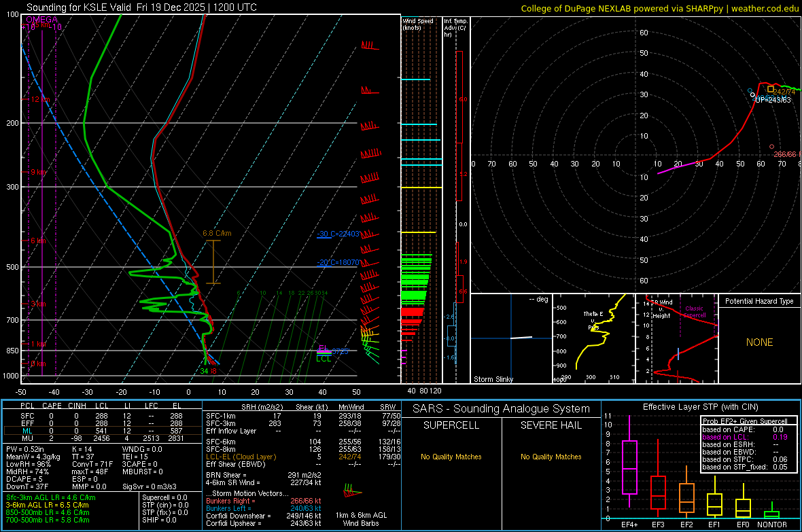Click the Classic Supercell label

694,312
